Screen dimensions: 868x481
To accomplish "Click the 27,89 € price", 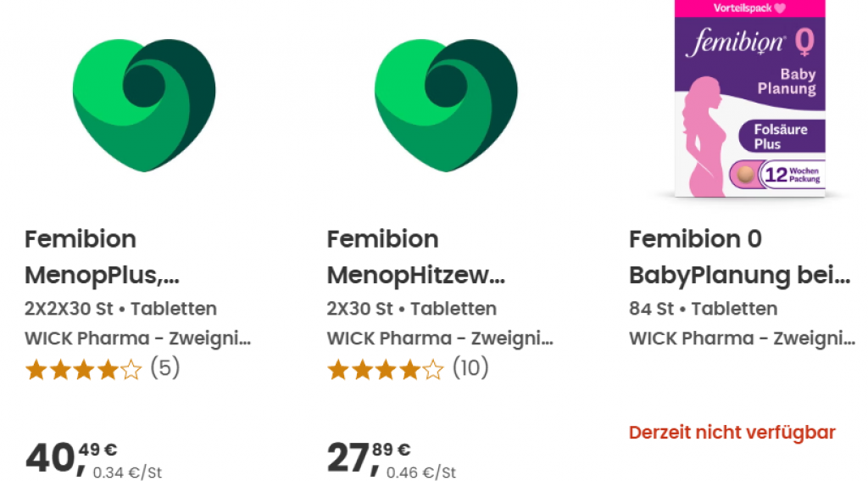I will point(370,456).
